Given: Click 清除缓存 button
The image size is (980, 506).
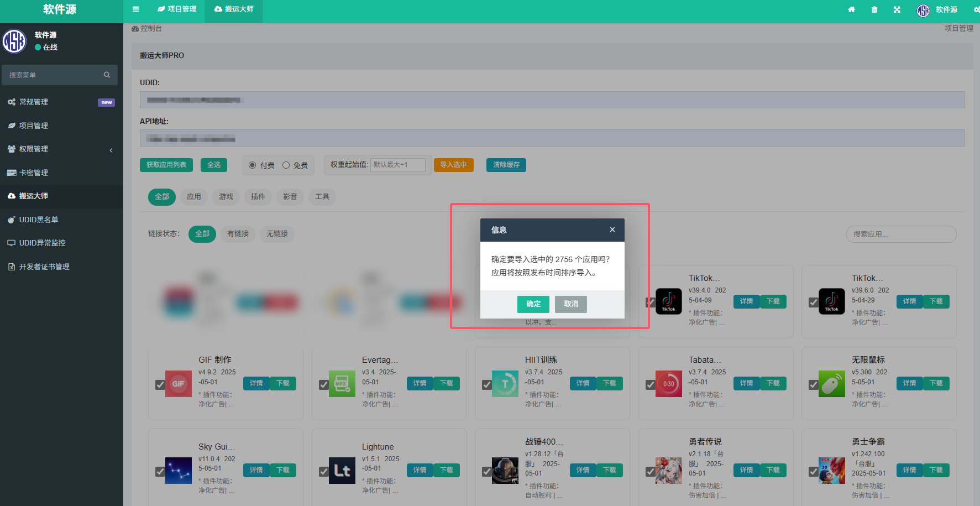Looking at the screenshot, I should [x=506, y=165].
